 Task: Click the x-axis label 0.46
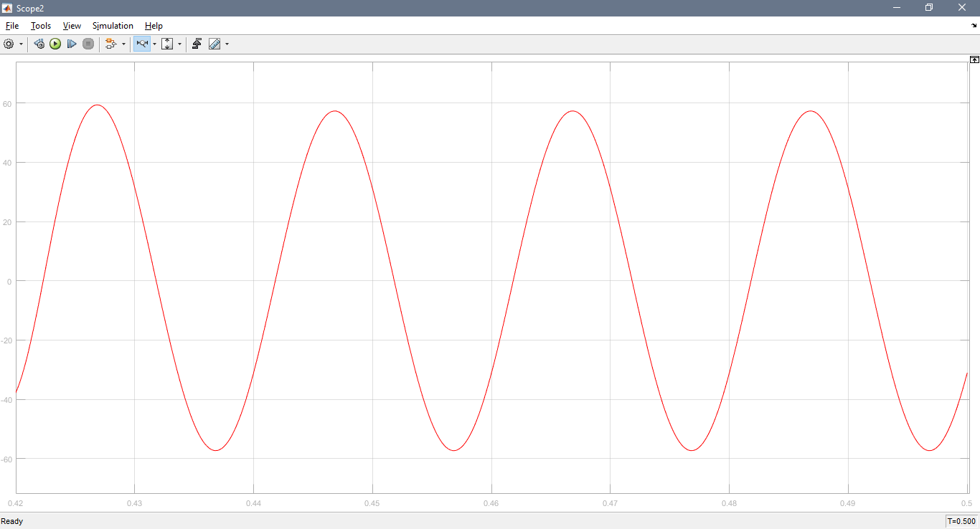click(x=491, y=503)
